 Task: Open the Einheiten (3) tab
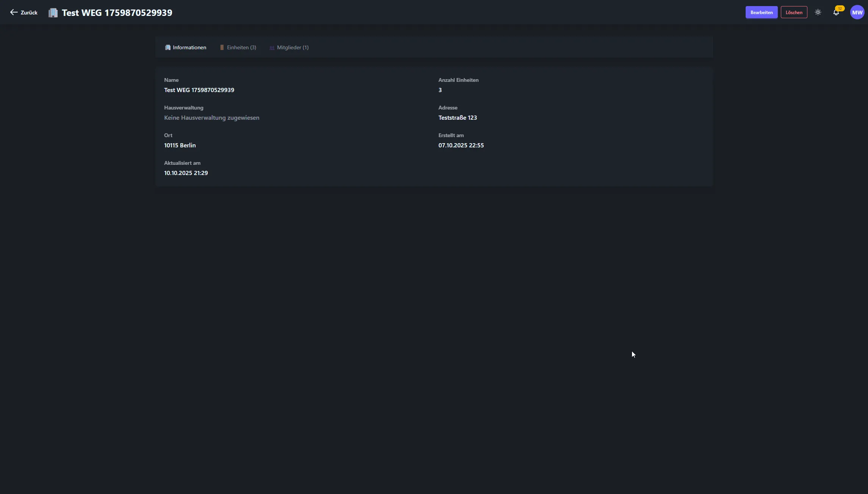pyautogui.click(x=241, y=48)
